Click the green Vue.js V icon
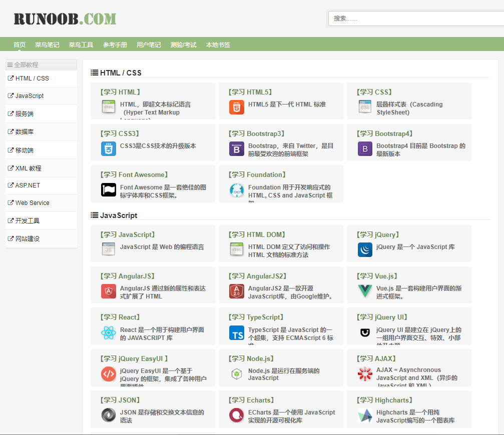The height and width of the screenshot is (435, 504). pos(365,291)
